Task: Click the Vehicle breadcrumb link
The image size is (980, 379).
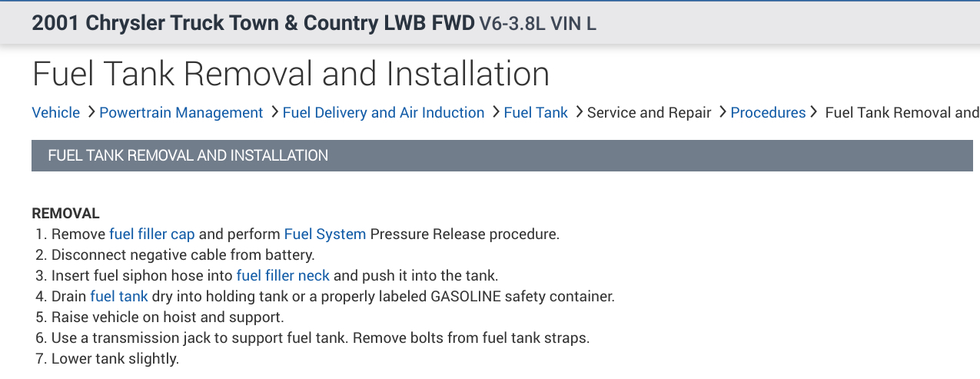Action: pos(55,113)
